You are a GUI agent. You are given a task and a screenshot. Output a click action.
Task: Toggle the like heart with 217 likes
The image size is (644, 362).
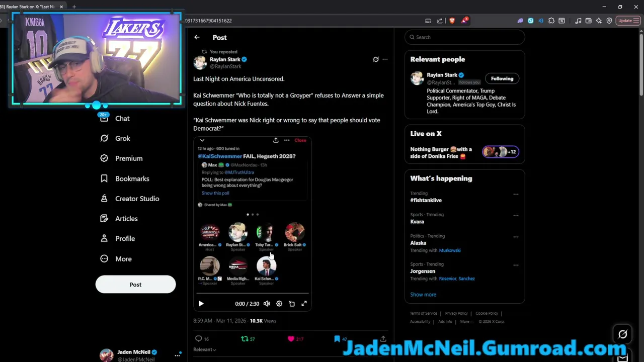click(x=291, y=339)
